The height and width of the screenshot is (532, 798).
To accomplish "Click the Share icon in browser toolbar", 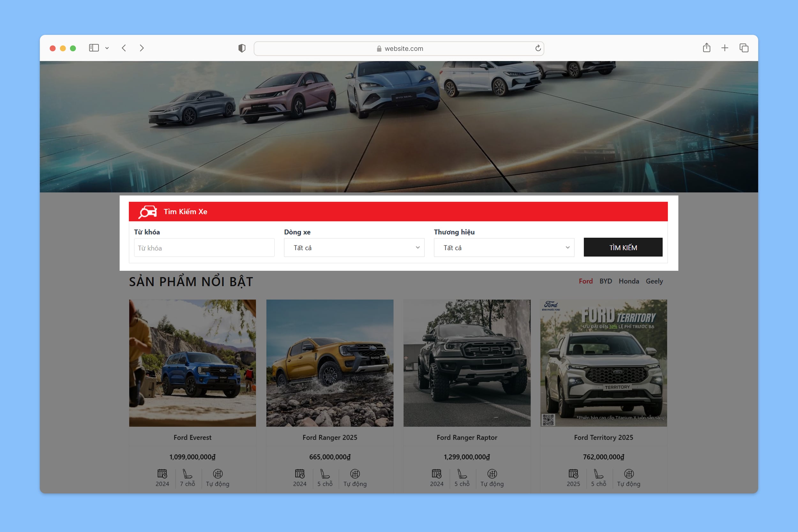I will point(706,48).
